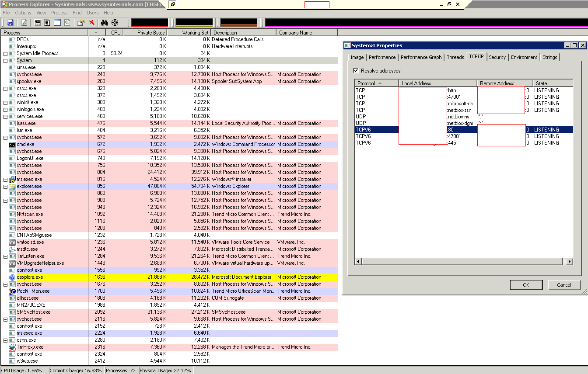Toggle the Show Process Tree icon
The width and height of the screenshot is (588, 374).
tap(47, 22)
